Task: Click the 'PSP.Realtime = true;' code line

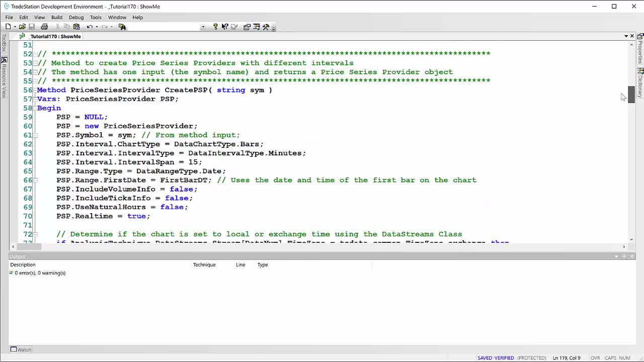Action: (103, 216)
